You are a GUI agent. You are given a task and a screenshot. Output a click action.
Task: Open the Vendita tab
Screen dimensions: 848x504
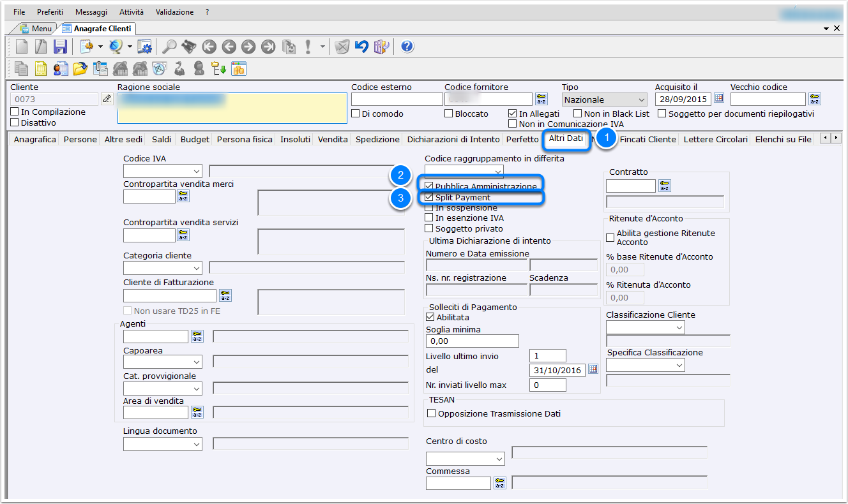click(x=333, y=139)
